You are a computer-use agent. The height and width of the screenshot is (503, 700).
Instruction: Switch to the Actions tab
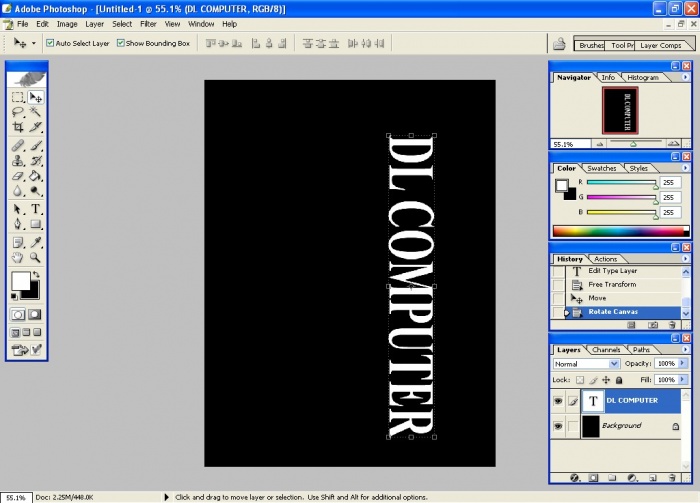tap(605, 259)
